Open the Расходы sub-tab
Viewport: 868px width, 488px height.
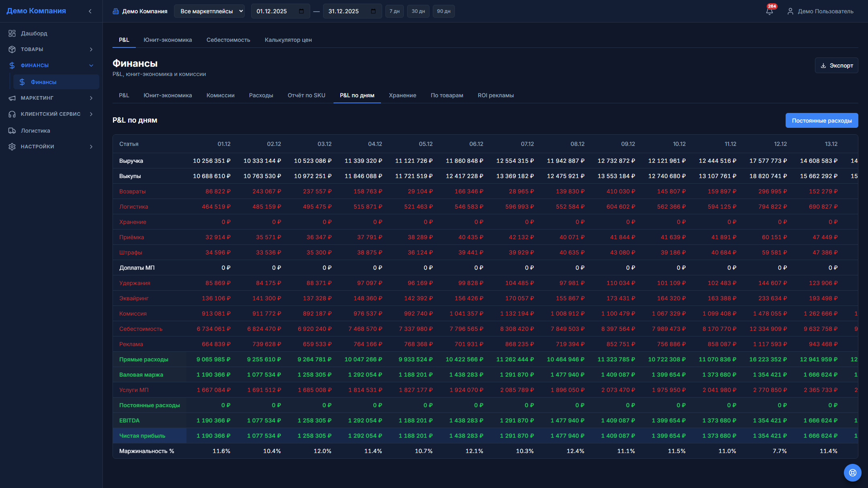click(x=261, y=95)
